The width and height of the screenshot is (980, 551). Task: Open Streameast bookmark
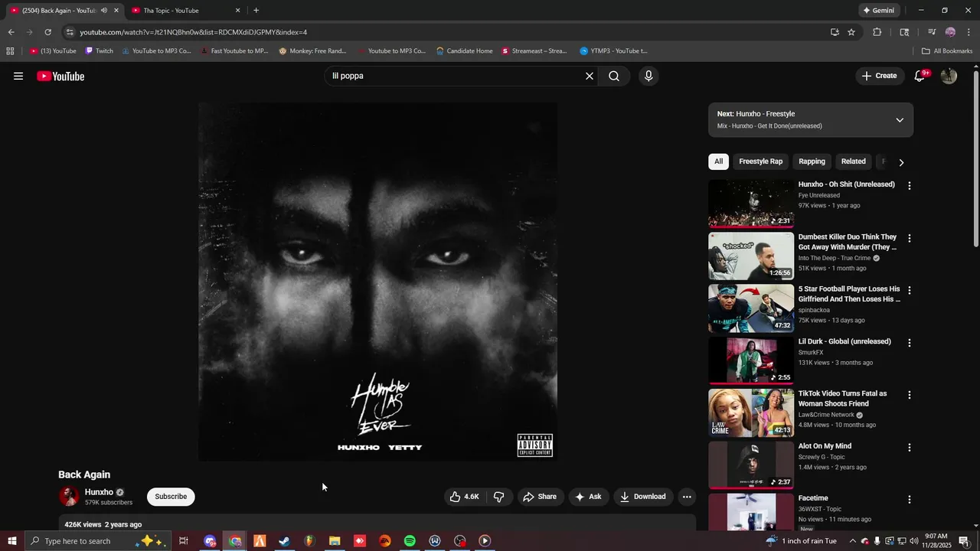(x=534, y=51)
